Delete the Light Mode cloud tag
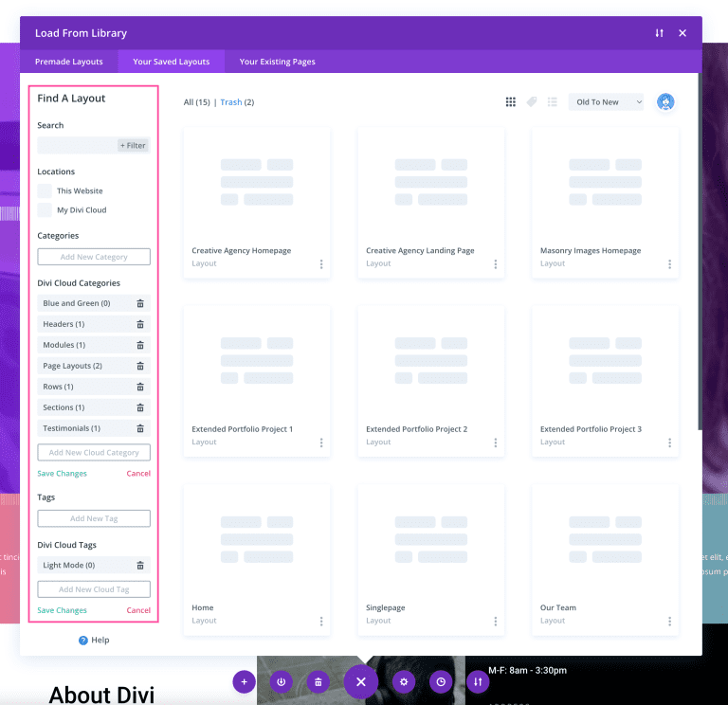Image resolution: width=728 pixels, height=705 pixels. (x=140, y=565)
